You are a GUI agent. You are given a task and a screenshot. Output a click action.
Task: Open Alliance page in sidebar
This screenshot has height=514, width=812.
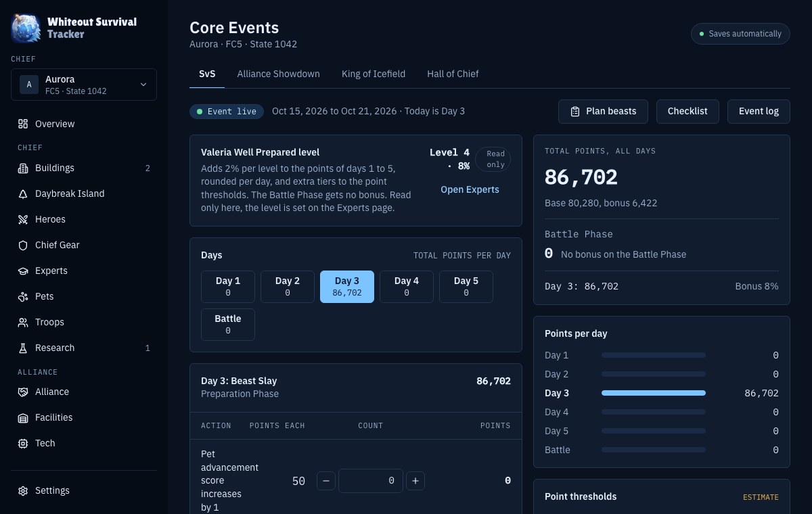point(84,392)
